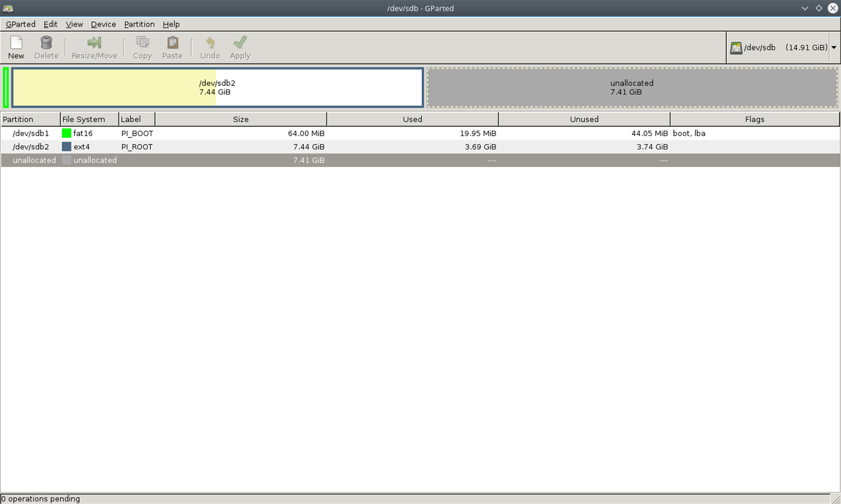Viewport: 841px width, 504px height.
Task: Click the Size column header
Action: (x=241, y=119)
